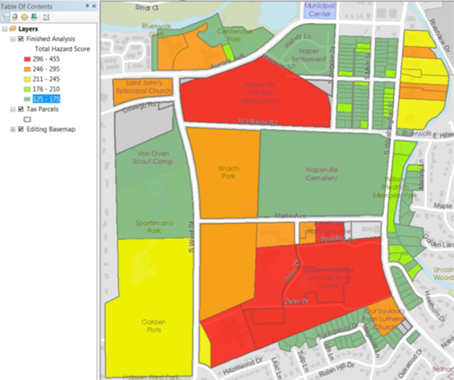Click the green 125 - 175 swatch
Screen dimensions: 454x380
point(27,99)
